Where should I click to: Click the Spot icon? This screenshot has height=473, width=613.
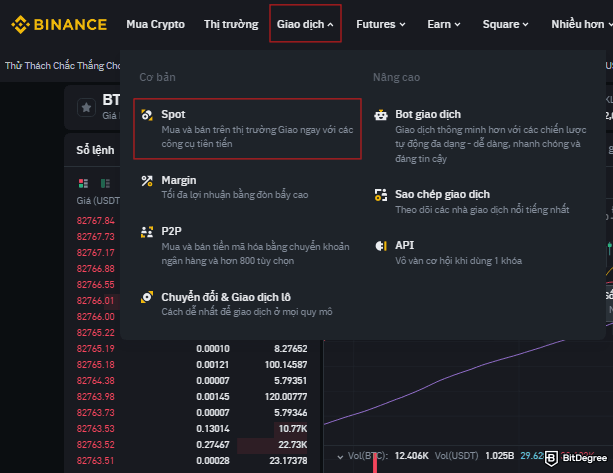click(147, 115)
